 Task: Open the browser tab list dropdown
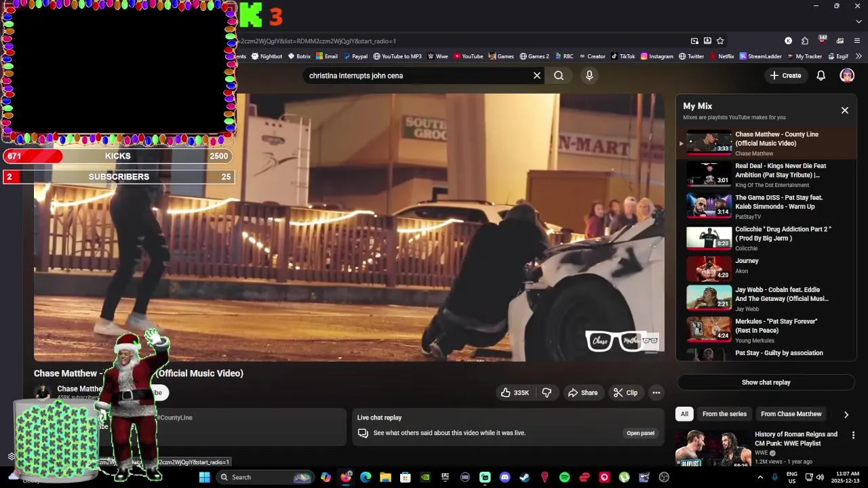pos(859,22)
